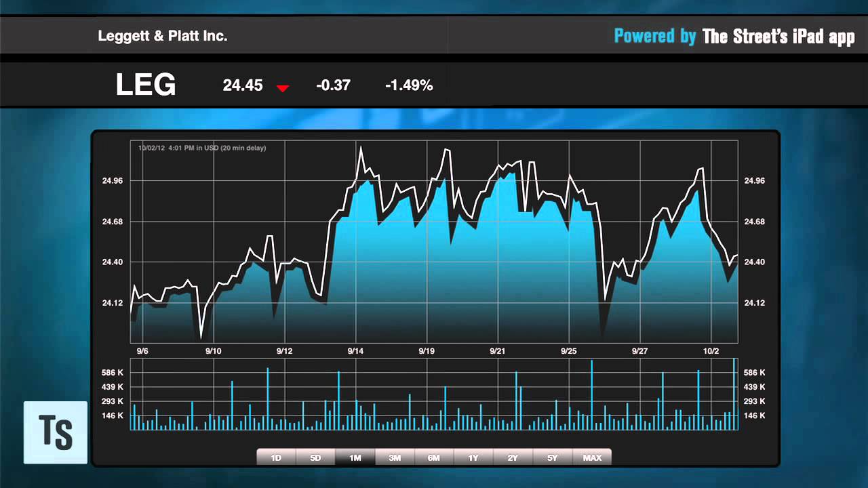Show the MAX price history

click(592, 457)
